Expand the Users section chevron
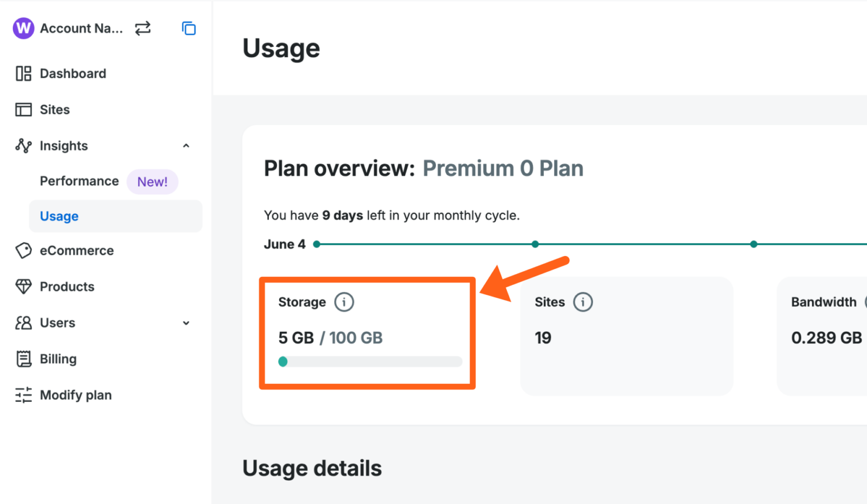 click(x=186, y=323)
